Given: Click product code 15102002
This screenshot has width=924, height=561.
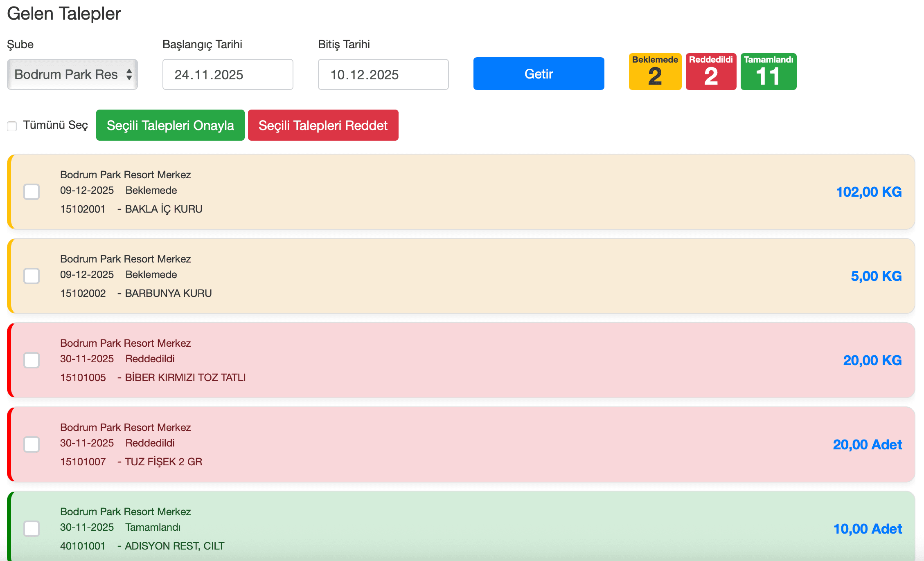Looking at the screenshot, I should [83, 293].
